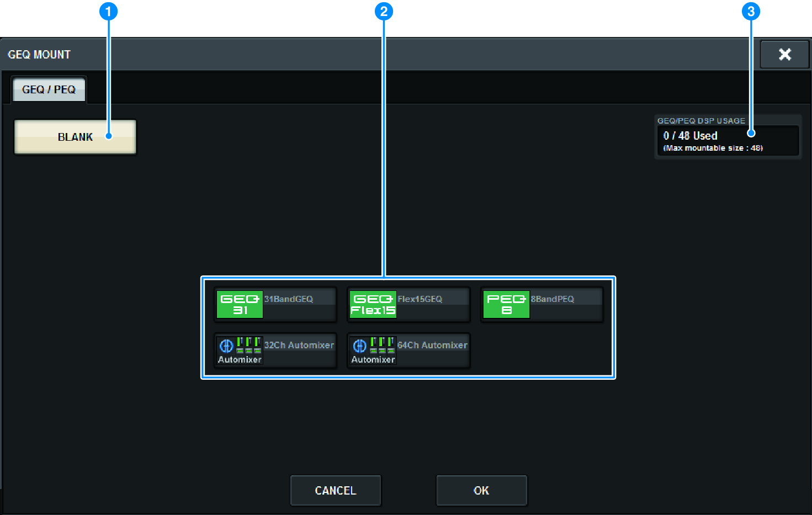
Task: Select the 31BandGEQ label
Action: 289,299
